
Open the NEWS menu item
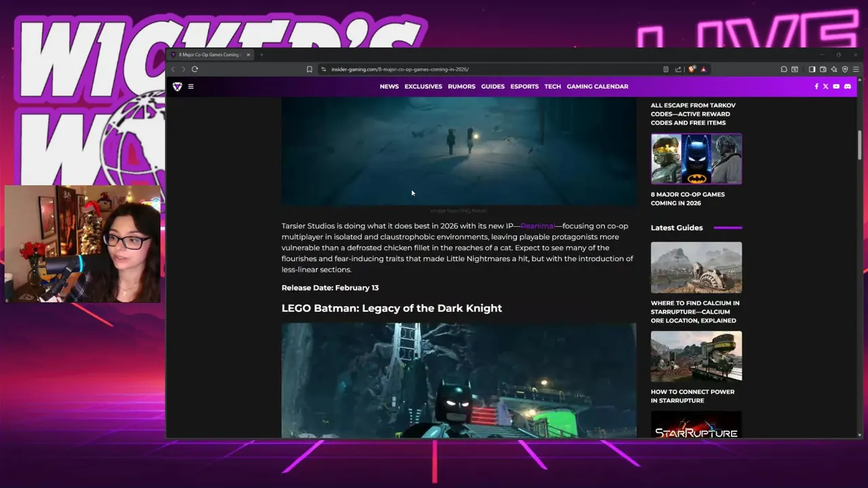[389, 87]
